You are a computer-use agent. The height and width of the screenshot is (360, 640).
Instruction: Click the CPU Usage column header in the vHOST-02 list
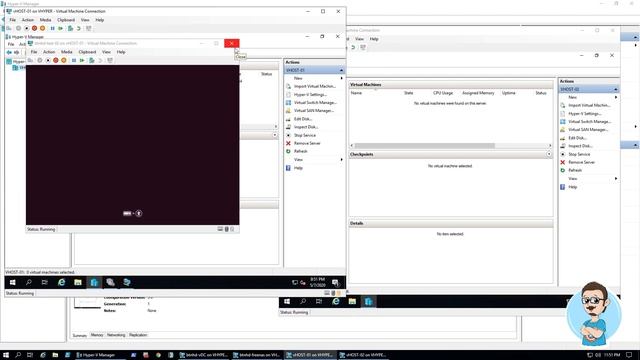443,93
